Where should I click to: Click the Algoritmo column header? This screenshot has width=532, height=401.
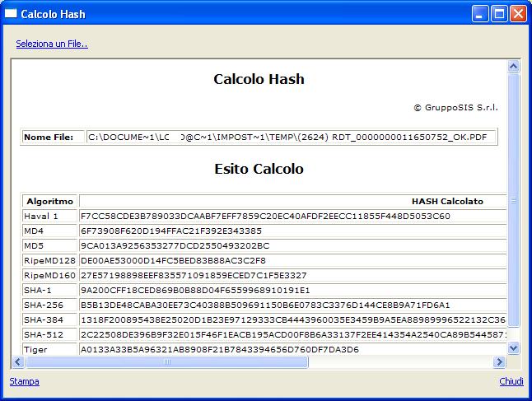[x=50, y=201]
